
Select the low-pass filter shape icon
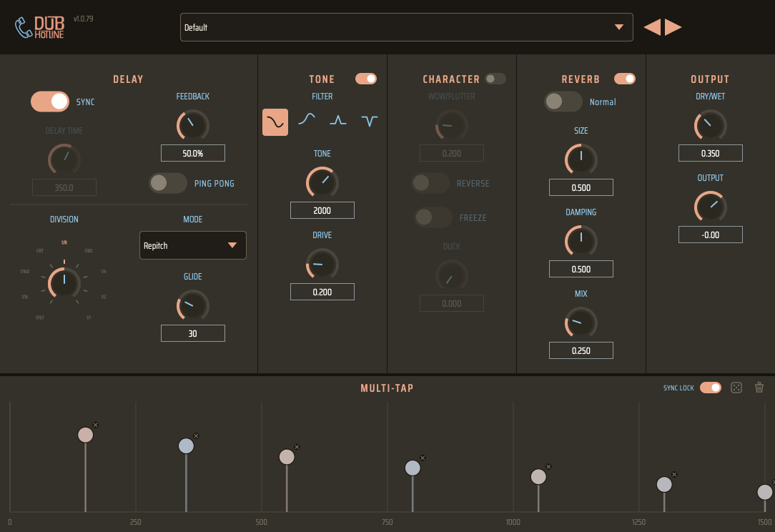pyautogui.click(x=275, y=122)
